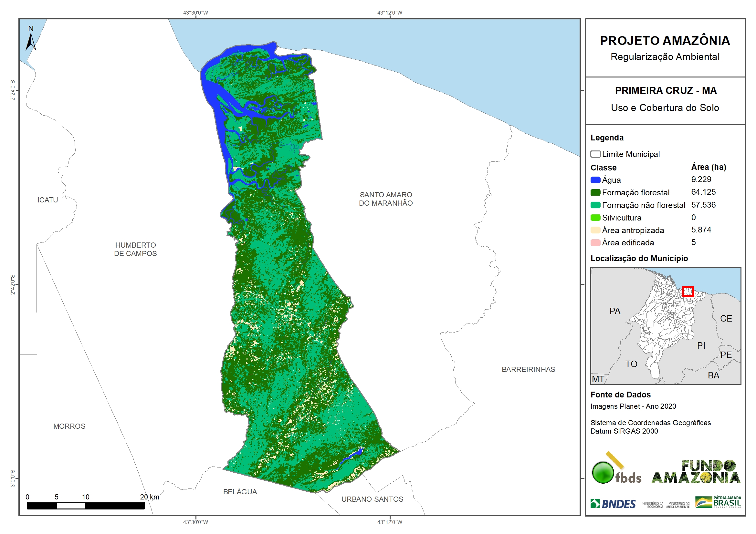756x534 pixels.
Task: Click the dark green Formação florestal swatch
Action: point(595,193)
